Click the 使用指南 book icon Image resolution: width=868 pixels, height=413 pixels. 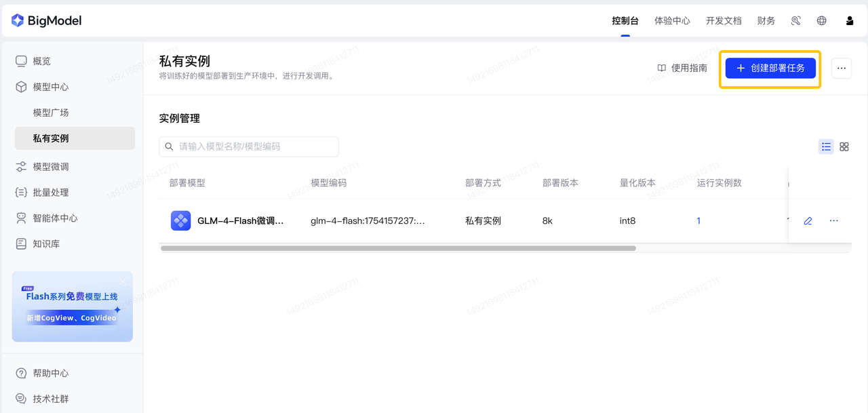pyautogui.click(x=662, y=68)
